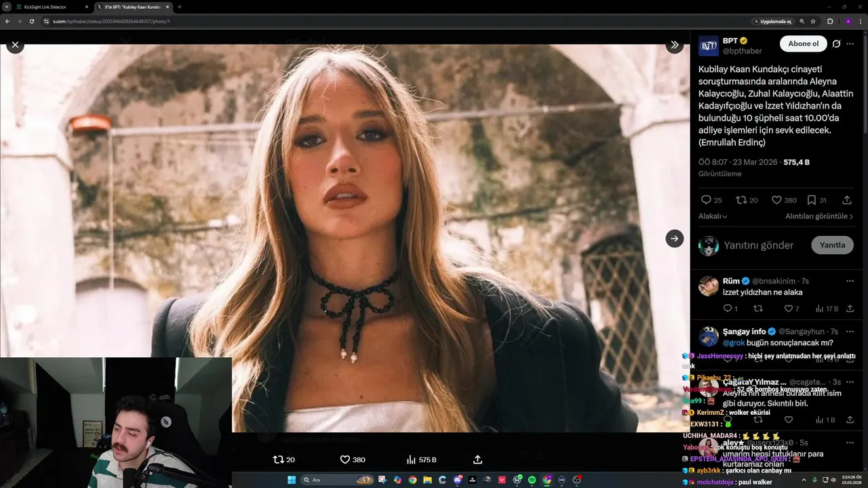The width and height of the screenshot is (868, 488).
Task: Reply to Rüm's comment
Action: [x=730, y=308]
